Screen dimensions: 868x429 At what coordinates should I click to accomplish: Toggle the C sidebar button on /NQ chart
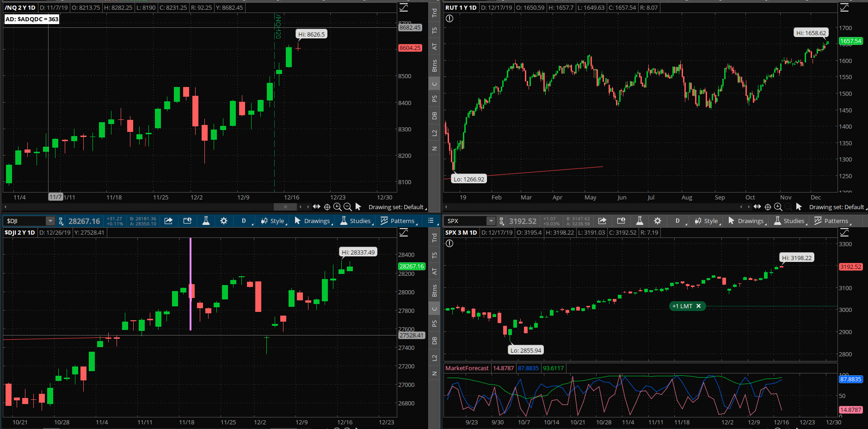[434, 84]
